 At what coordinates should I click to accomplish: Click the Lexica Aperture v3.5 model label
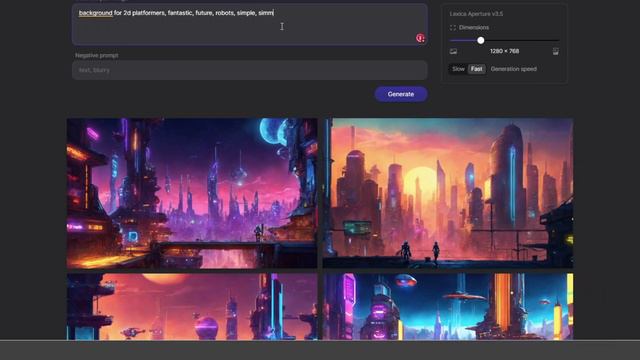[x=476, y=14]
